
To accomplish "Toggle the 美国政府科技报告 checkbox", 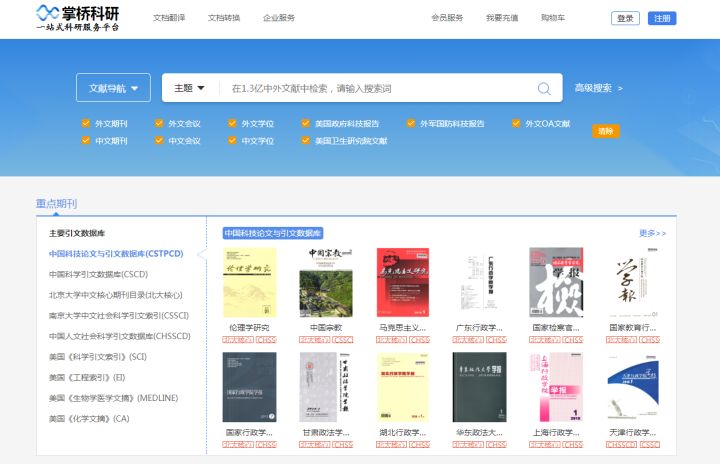I will [305, 123].
